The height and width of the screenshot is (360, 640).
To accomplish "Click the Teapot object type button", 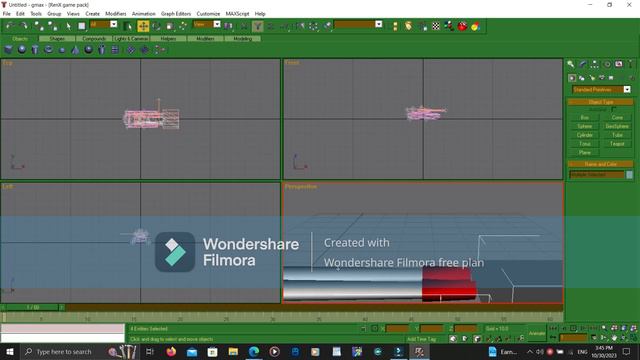I will (x=617, y=144).
